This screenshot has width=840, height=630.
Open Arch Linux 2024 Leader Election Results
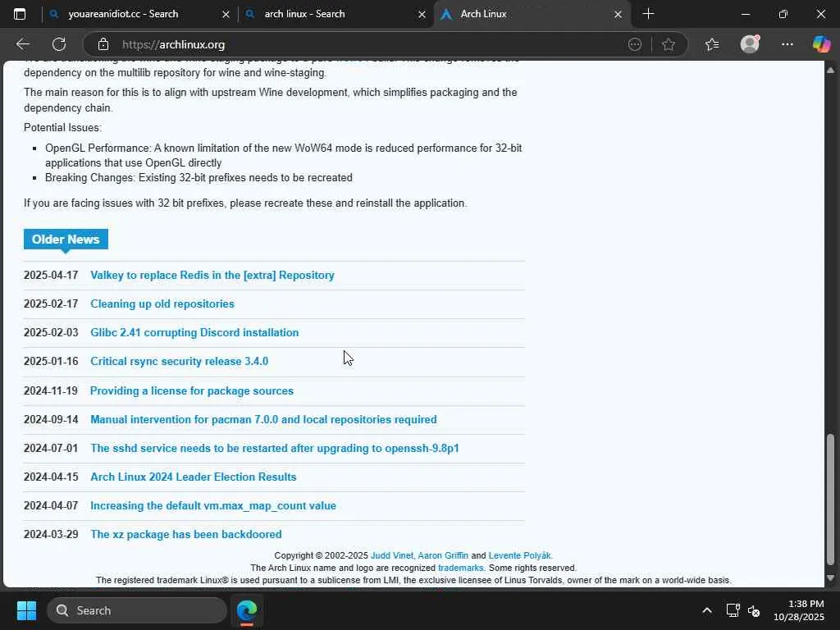pyautogui.click(x=194, y=477)
